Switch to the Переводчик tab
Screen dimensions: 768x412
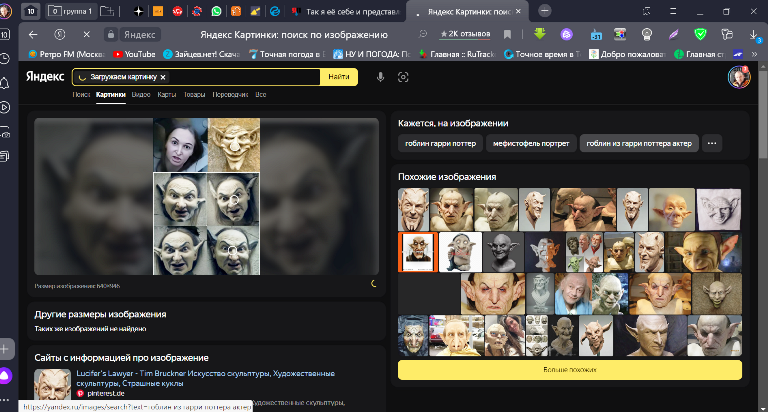tap(230, 95)
